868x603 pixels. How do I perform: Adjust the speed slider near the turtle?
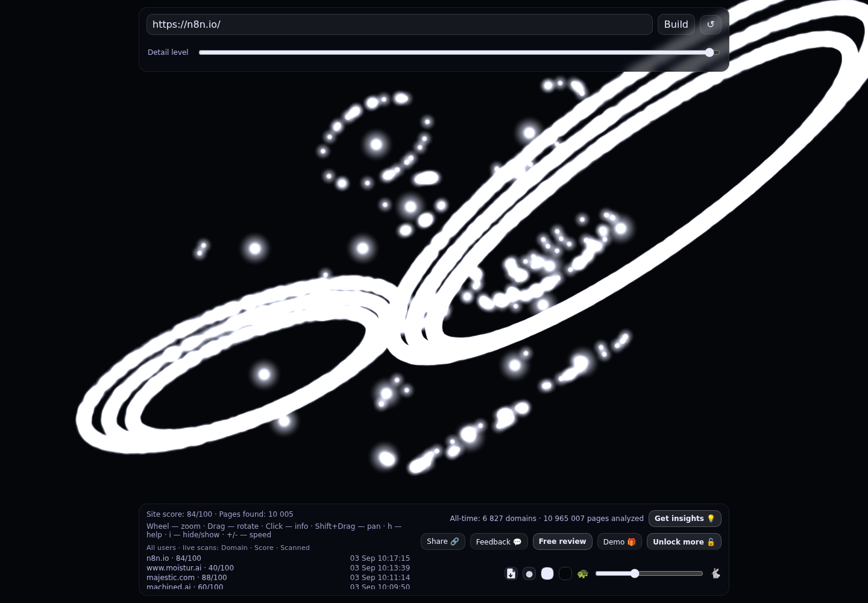tap(649, 573)
